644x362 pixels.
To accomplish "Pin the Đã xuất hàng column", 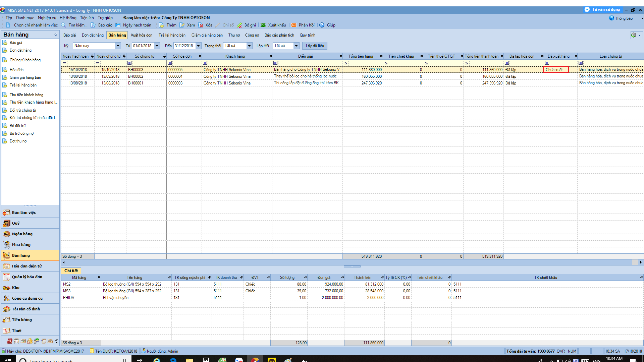I will coord(575,56).
